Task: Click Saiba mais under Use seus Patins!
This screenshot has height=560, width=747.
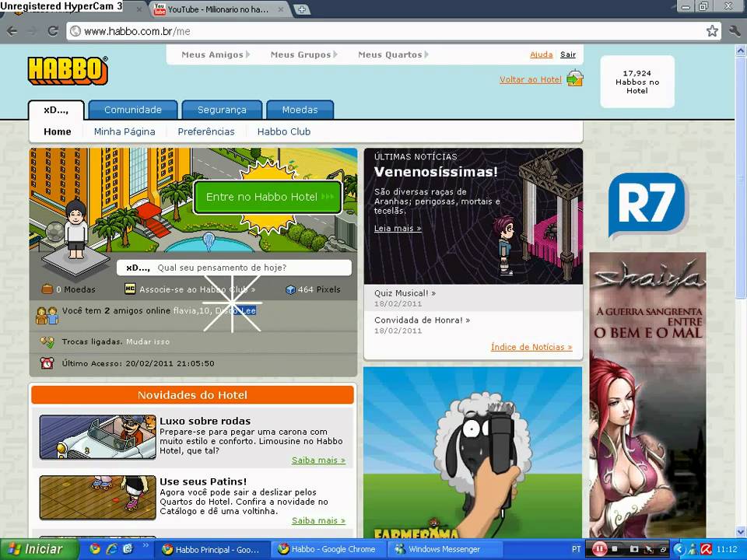Action: tap(318, 521)
